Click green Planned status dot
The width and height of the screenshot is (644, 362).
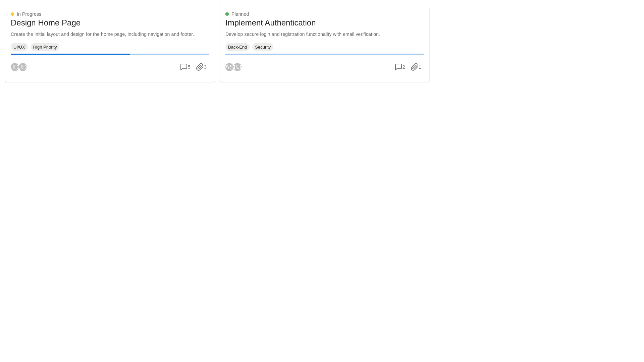227,14
